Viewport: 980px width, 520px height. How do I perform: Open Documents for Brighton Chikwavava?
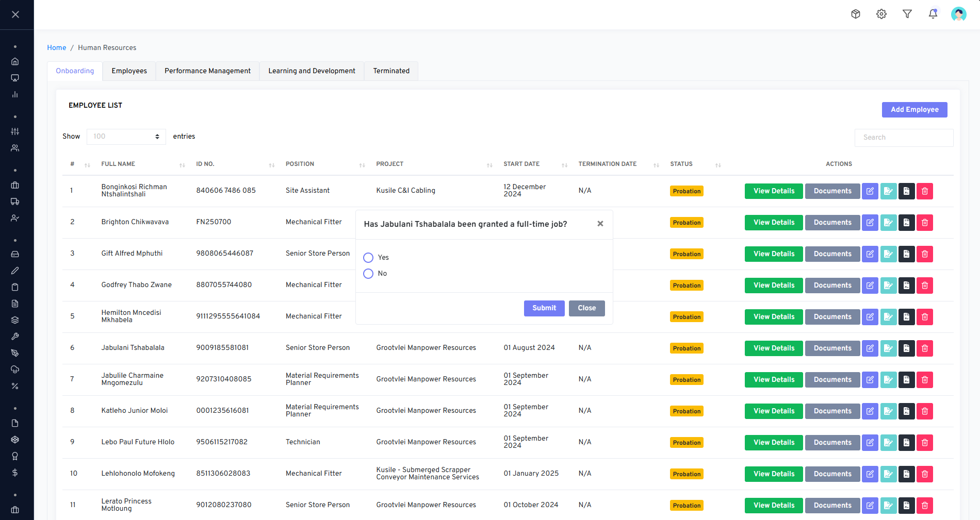coord(832,223)
